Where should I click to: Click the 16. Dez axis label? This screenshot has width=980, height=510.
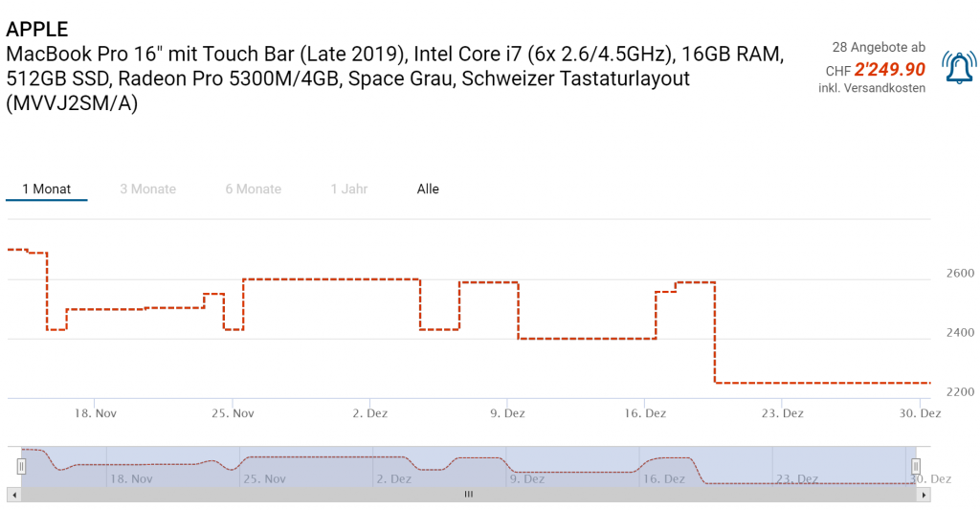645,413
